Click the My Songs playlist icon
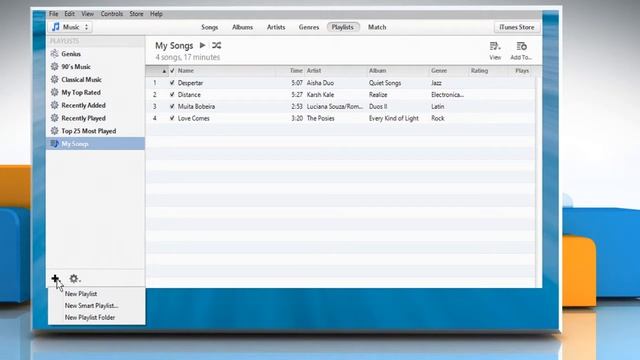The height and width of the screenshot is (360, 640). point(54,144)
